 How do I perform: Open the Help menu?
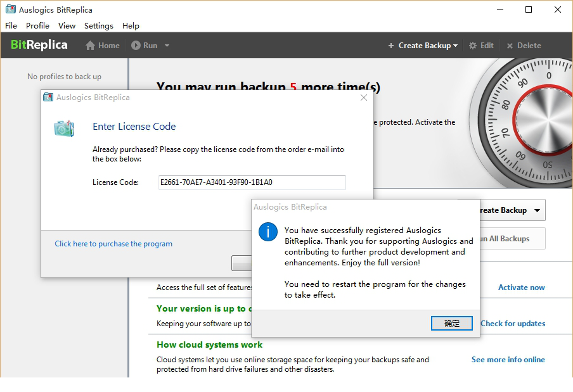(x=131, y=26)
